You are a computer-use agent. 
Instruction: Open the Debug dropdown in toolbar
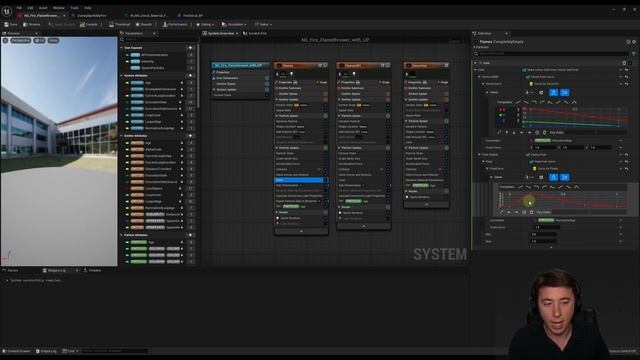point(205,24)
